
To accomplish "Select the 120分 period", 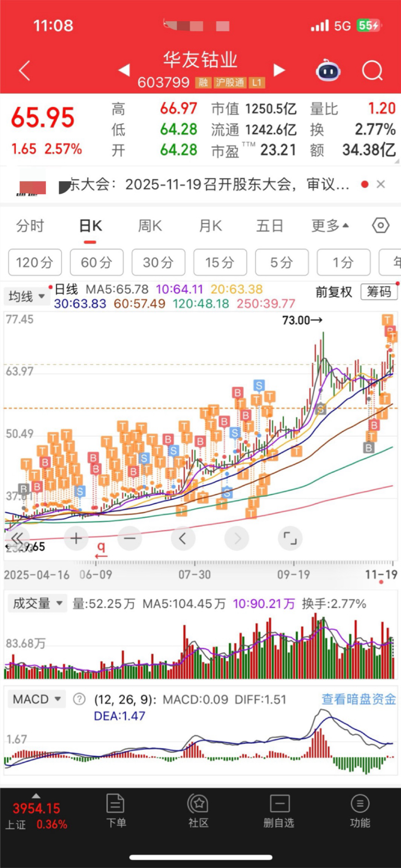I will click(35, 262).
